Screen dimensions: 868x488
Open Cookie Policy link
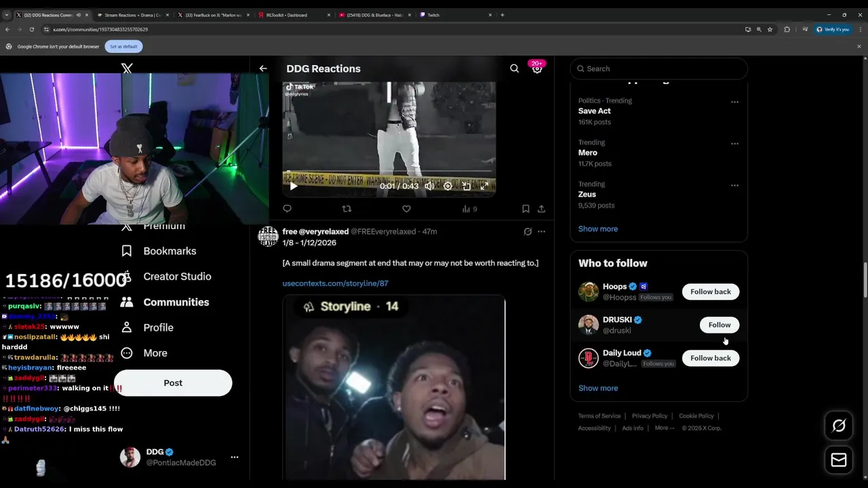click(x=696, y=416)
